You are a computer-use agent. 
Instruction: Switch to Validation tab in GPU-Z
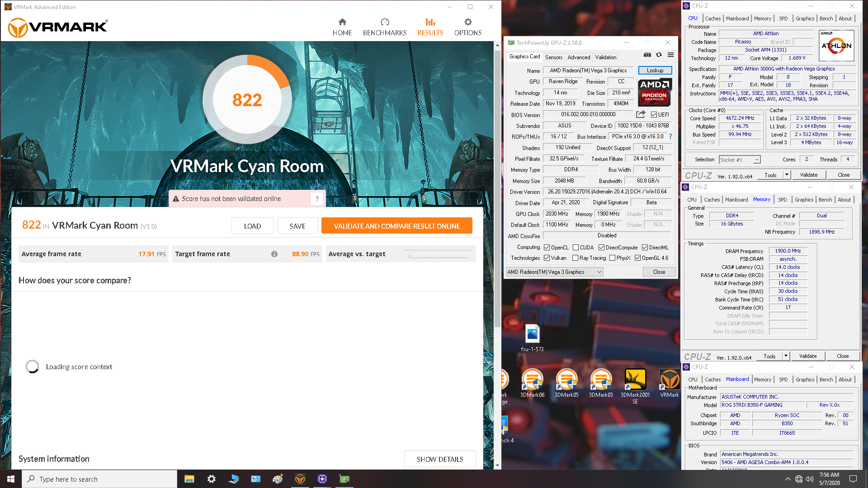[x=606, y=57]
